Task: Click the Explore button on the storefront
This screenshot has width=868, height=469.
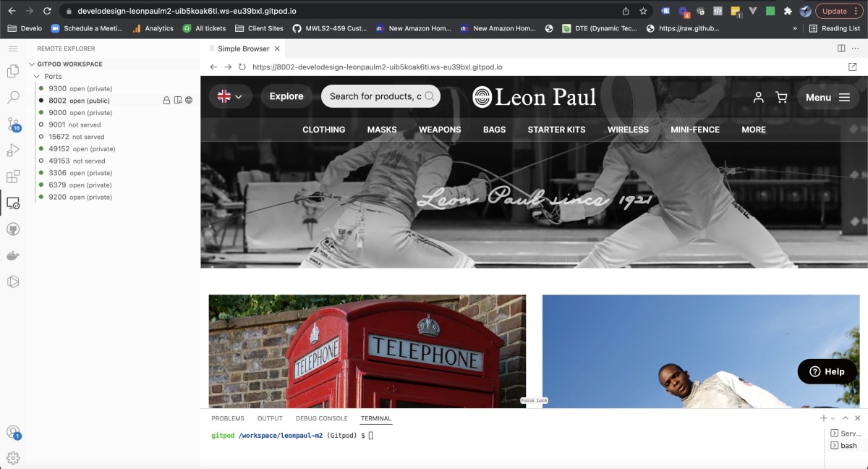Action: (286, 96)
